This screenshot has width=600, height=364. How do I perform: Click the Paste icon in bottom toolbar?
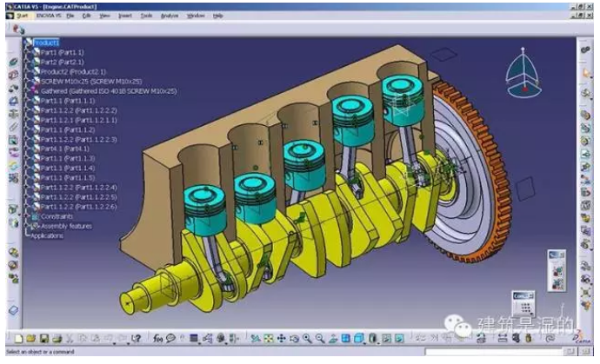click(96, 339)
